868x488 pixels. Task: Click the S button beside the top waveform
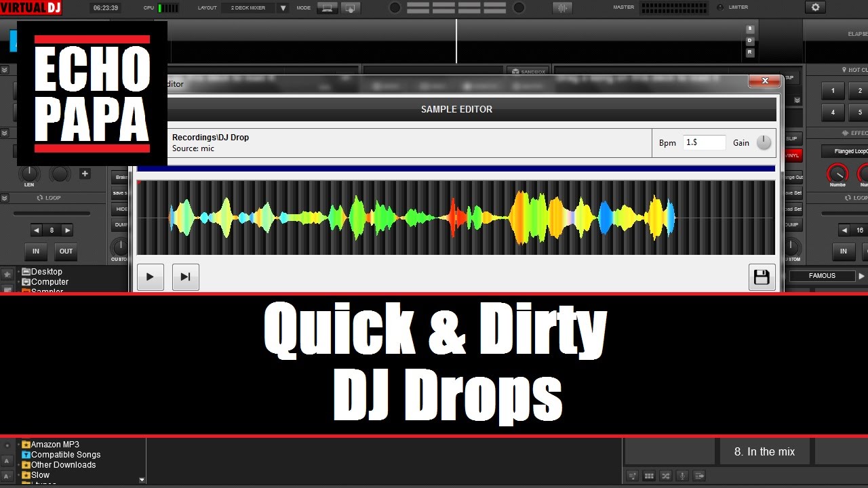[x=750, y=29]
